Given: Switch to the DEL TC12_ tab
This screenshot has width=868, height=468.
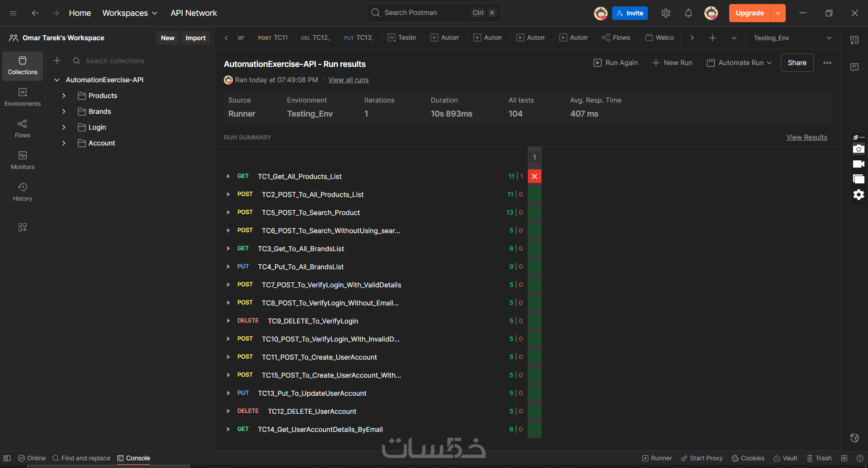Looking at the screenshot, I should 316,38.
